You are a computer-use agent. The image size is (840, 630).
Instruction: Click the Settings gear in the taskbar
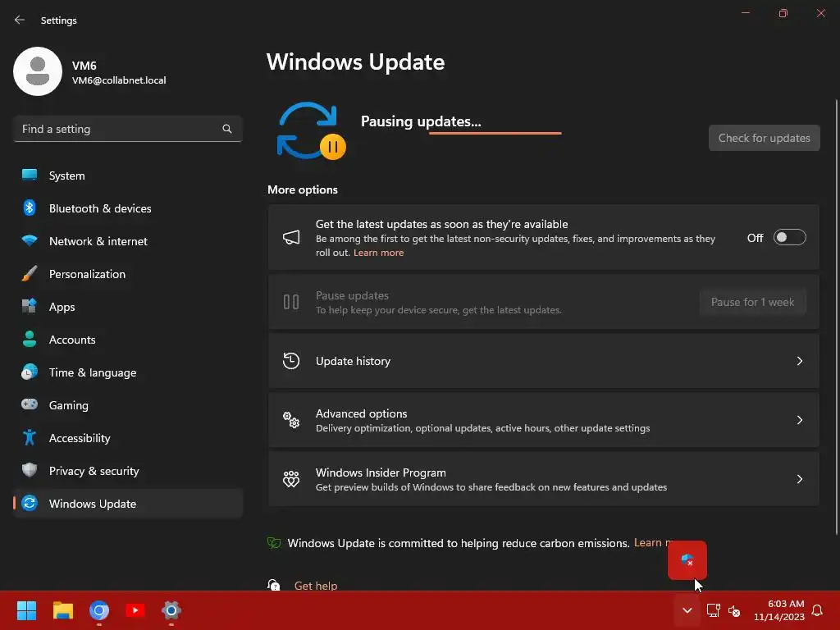(x=171, y=610)
